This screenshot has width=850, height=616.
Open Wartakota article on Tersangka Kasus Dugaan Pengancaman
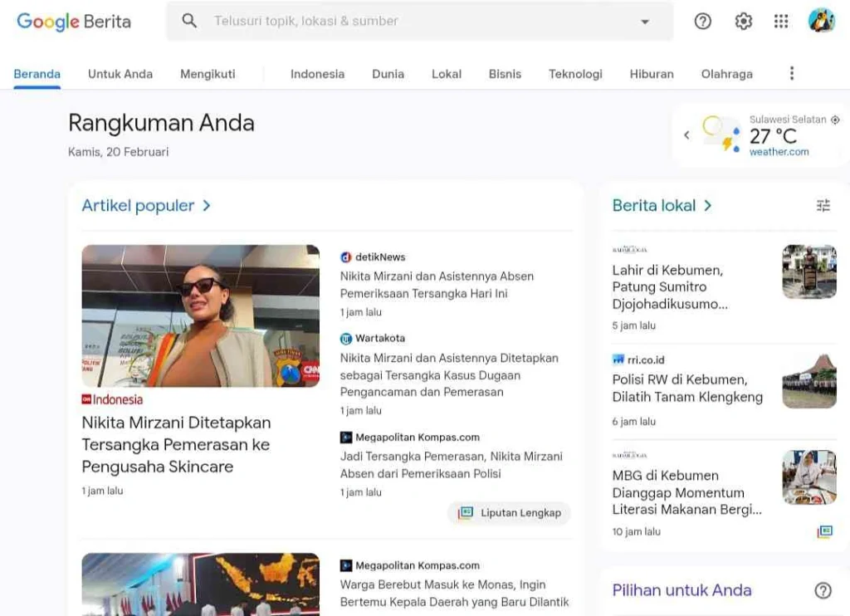click(449, 375)
